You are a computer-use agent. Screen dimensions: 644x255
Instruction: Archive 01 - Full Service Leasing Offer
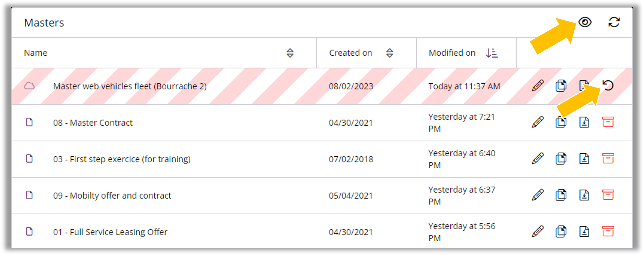[x=608, y=232]
